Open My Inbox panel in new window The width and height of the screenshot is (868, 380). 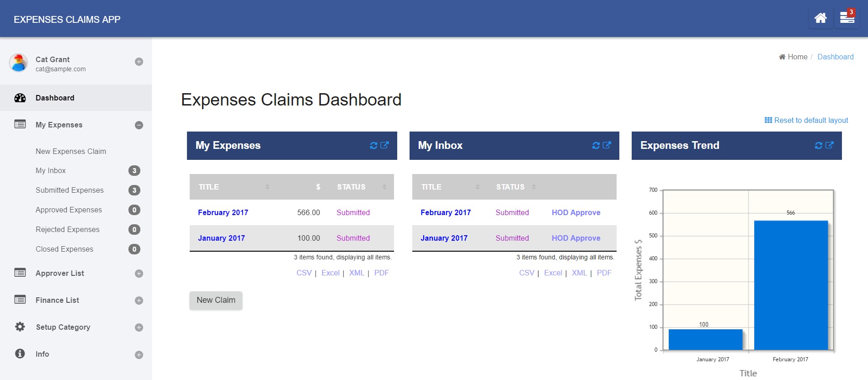click(x=607, y=145)
